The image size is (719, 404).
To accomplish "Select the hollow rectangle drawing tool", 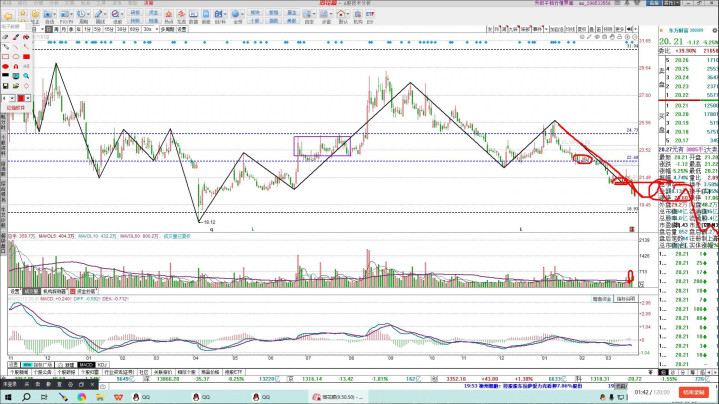I will [x=6, y=57].
